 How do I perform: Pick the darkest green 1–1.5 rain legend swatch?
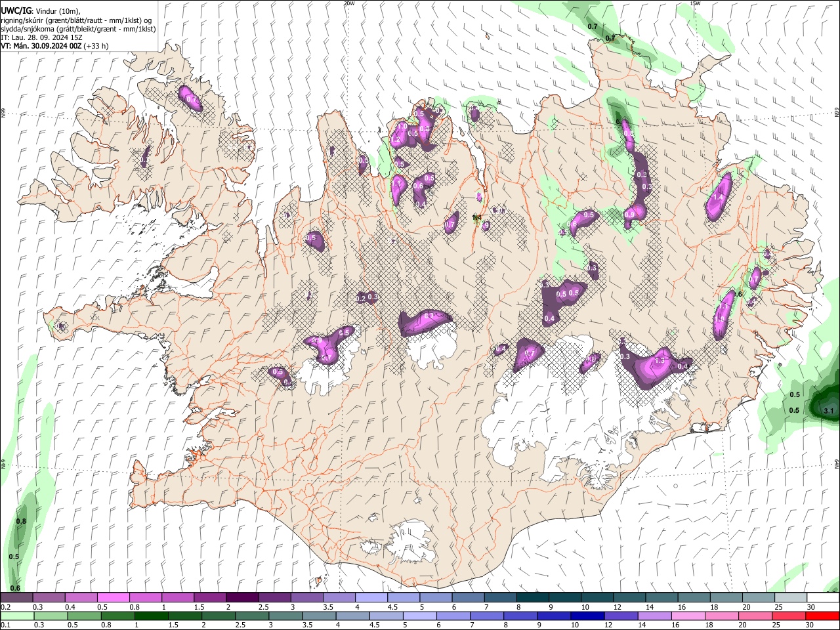(x=151, y=616)
